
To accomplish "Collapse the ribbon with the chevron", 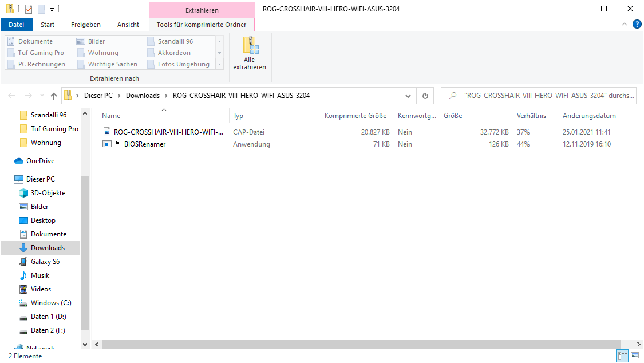I will [625, 24].
